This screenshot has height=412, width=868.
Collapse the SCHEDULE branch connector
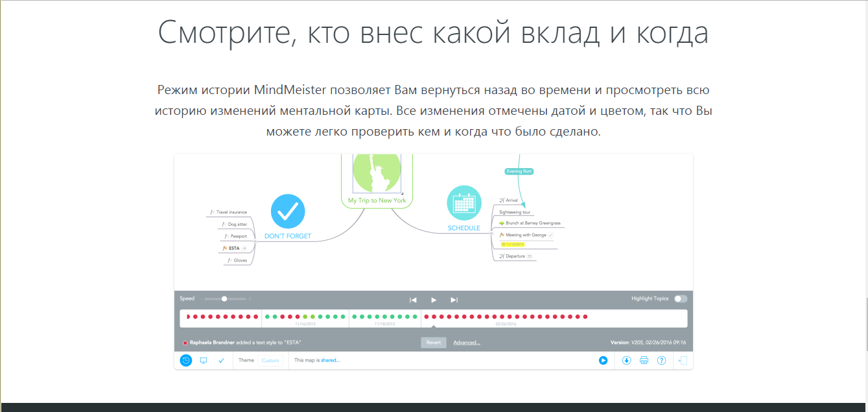tap(491, 233)
